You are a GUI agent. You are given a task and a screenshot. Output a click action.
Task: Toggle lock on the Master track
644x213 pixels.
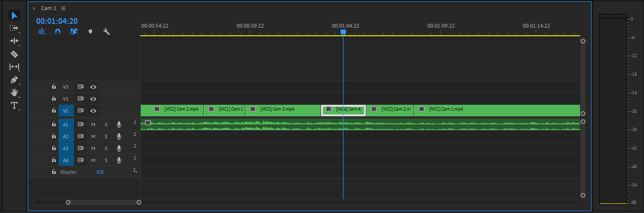(54, 172)
